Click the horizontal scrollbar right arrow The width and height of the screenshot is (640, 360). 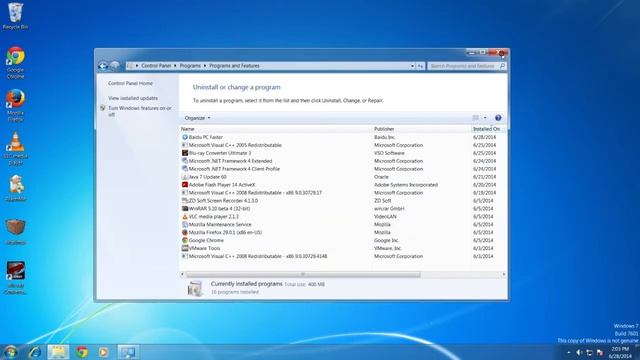pos(503,275)
